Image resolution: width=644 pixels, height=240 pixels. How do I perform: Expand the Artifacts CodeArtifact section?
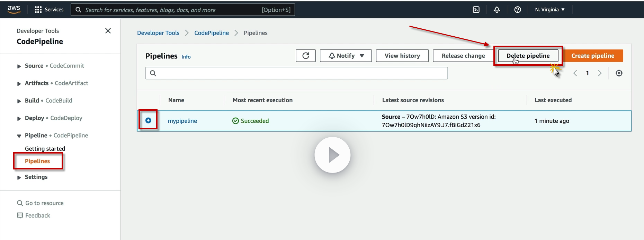coord(19,83)
